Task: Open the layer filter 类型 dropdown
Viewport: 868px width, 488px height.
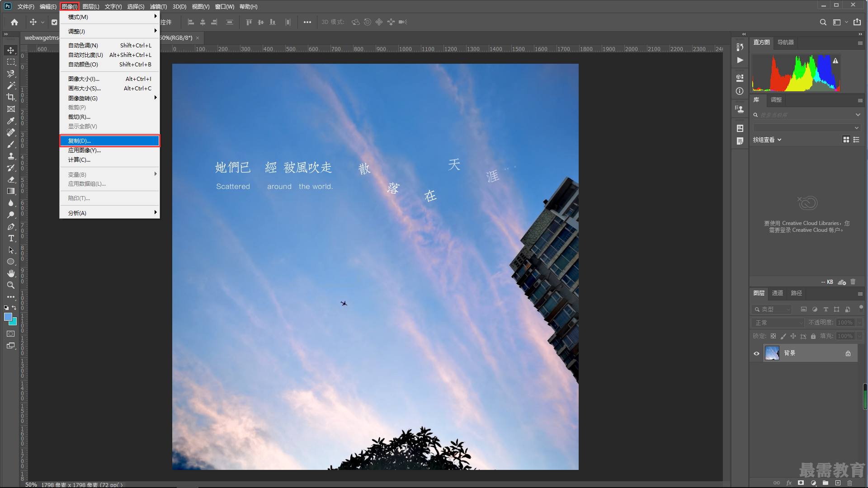Action: (772, 310)
